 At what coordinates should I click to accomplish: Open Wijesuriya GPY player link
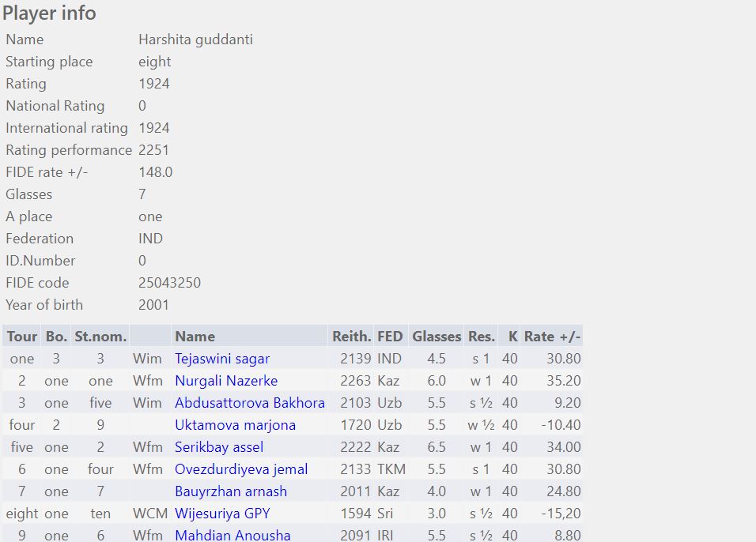[222, 514]
